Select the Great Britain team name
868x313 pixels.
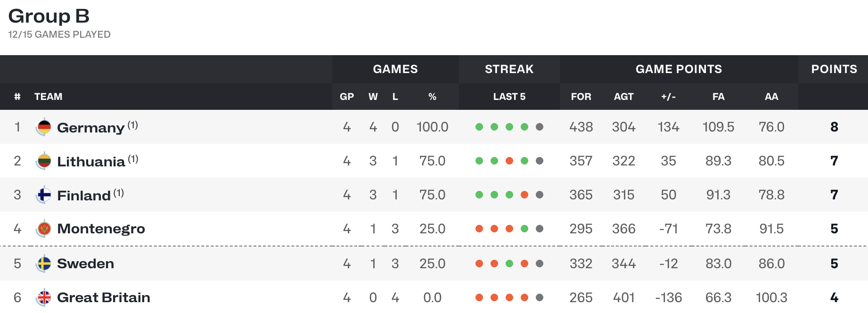point(104,297)
